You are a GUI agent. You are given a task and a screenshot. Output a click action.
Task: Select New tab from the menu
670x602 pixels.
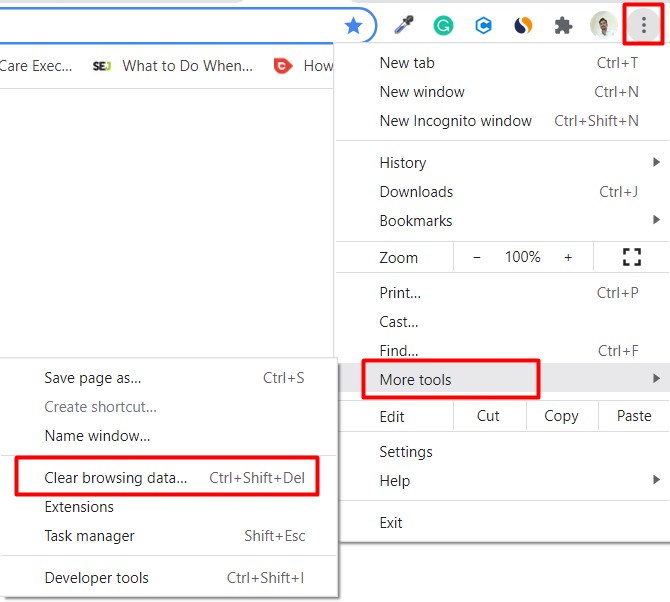coord(502,63)
